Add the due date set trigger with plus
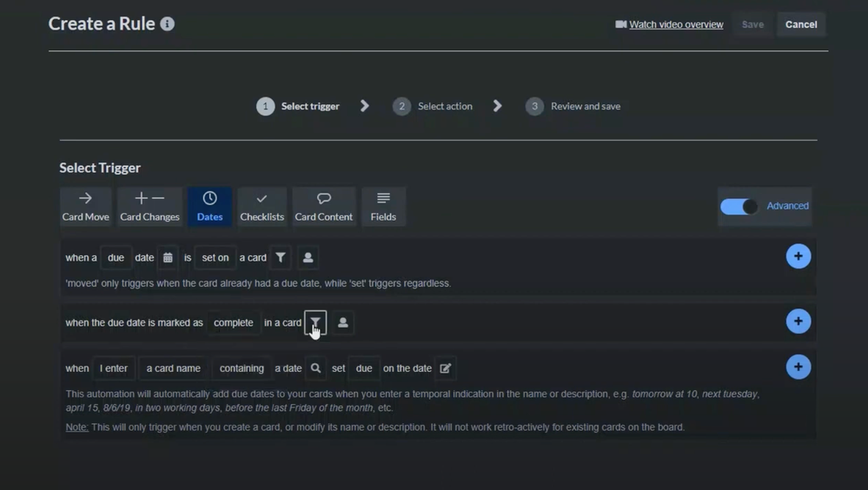The height and width of the screenshot is (490, 868). point(798,256)
